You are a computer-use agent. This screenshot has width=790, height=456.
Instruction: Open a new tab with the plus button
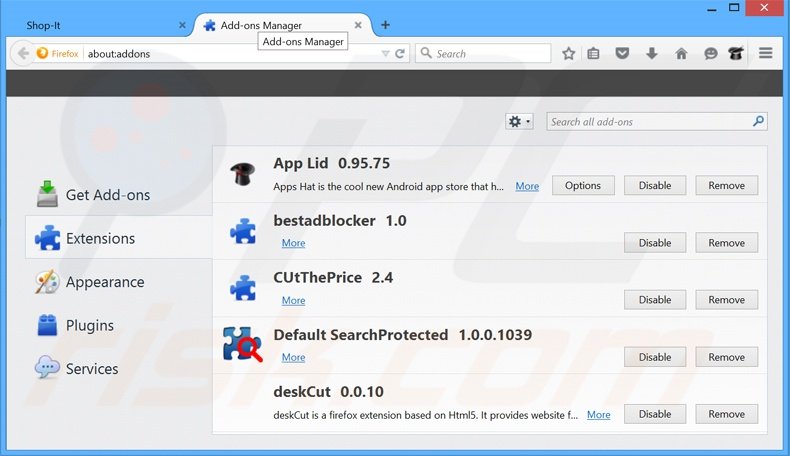coord(385,25)
